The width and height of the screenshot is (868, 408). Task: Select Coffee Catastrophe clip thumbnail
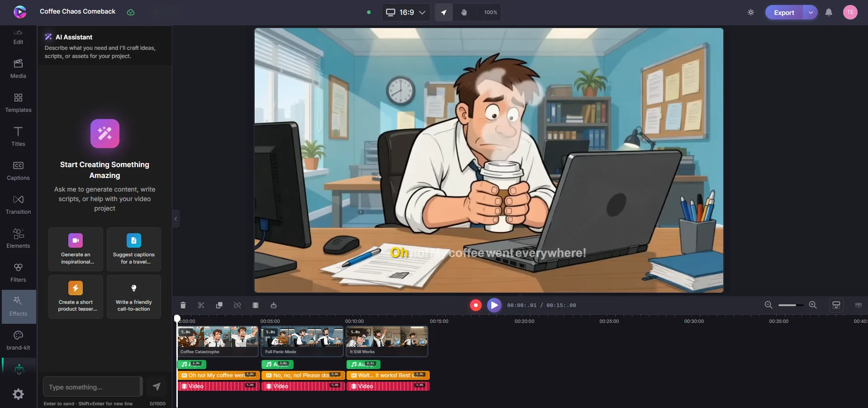tap(218, 341)
